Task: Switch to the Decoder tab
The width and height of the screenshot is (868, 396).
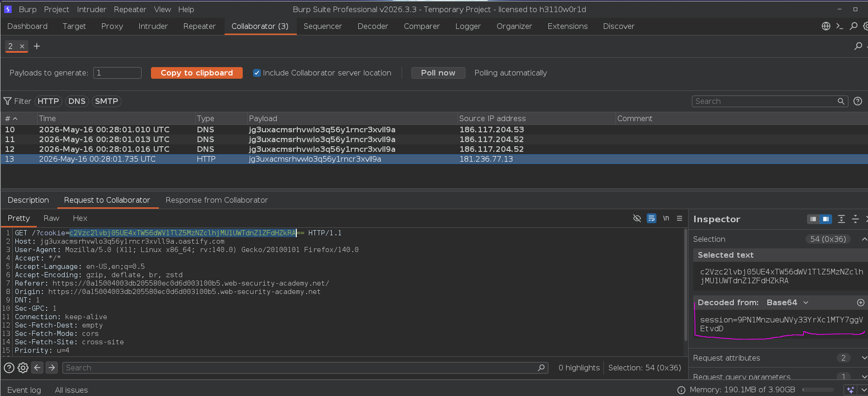Action: tap(373, 26)
